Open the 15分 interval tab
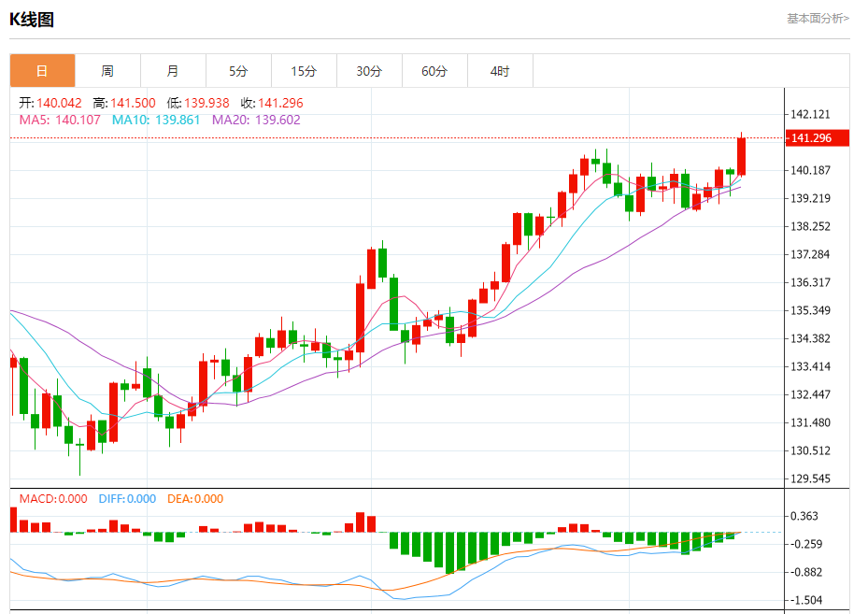Image resolution: width=868 pixels, height=614 pixels. coord(304,71)
